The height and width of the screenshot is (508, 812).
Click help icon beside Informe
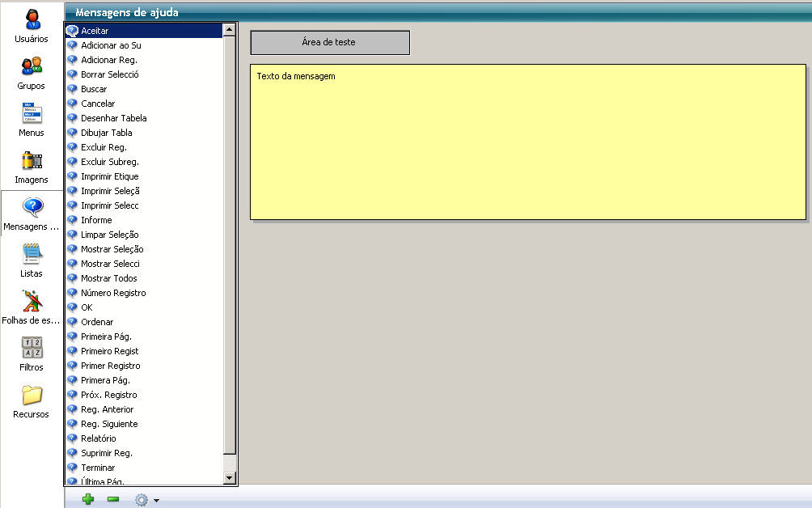(73, 220)
